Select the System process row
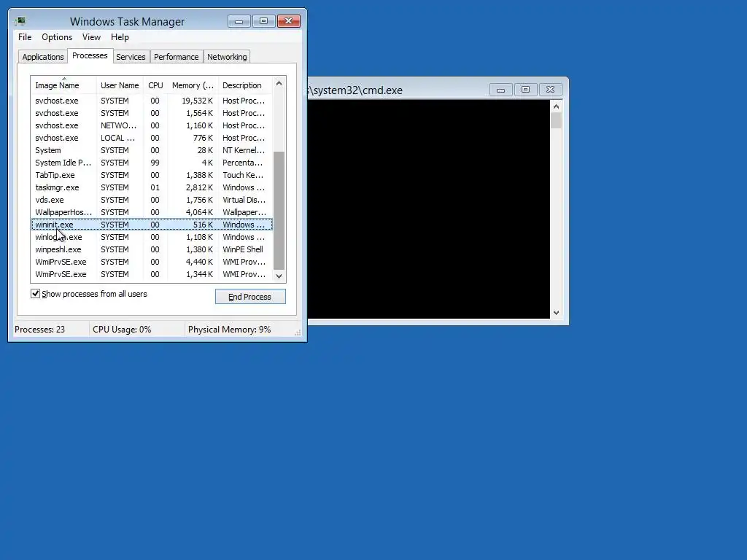Image resolution: width=747 pixels, height=560 pixels. point(152,150)
